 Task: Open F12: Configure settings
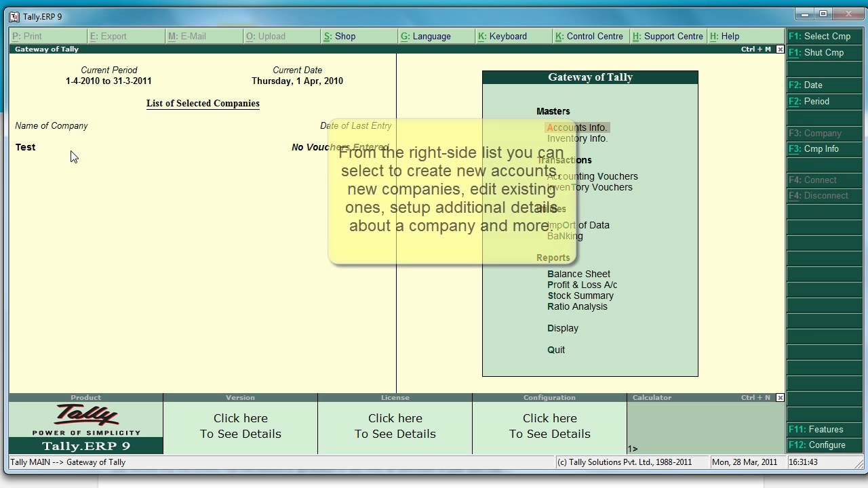pos(825,445)
